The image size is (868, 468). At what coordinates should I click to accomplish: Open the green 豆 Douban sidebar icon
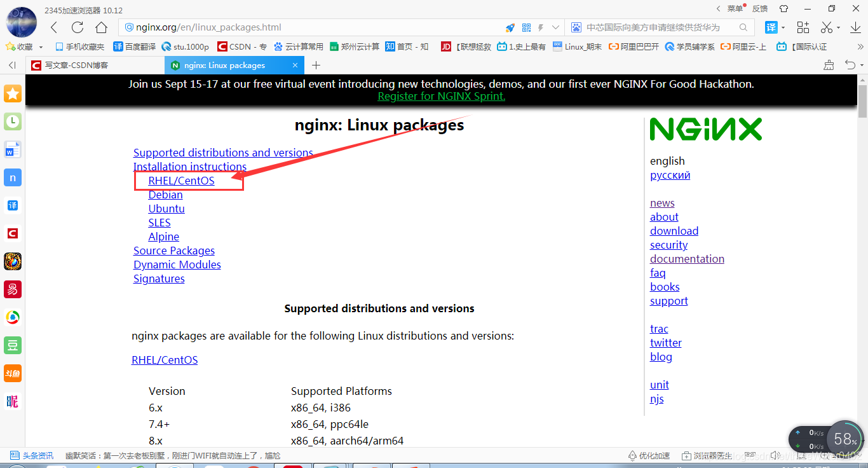(13, 345)
